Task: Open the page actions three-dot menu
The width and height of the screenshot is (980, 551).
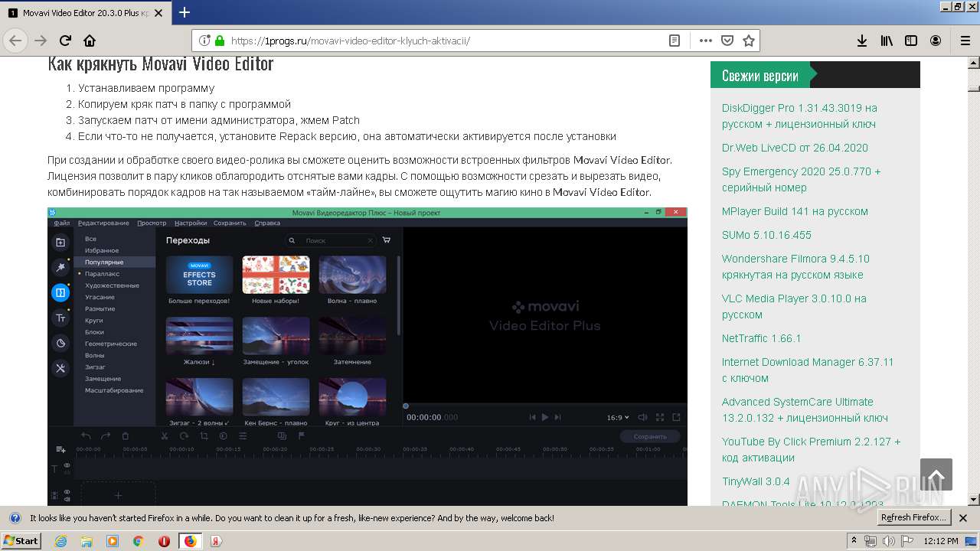Action: (706, 41)
